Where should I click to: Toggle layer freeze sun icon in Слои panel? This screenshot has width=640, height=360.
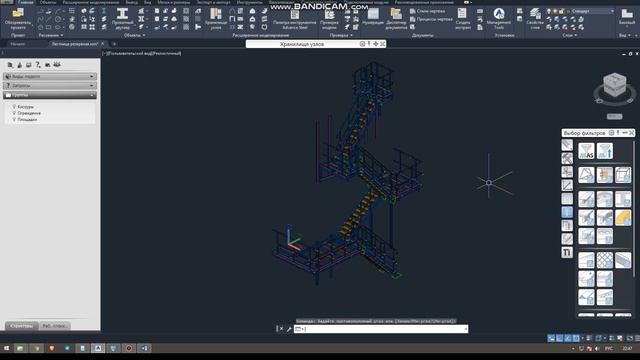(555, 11)
